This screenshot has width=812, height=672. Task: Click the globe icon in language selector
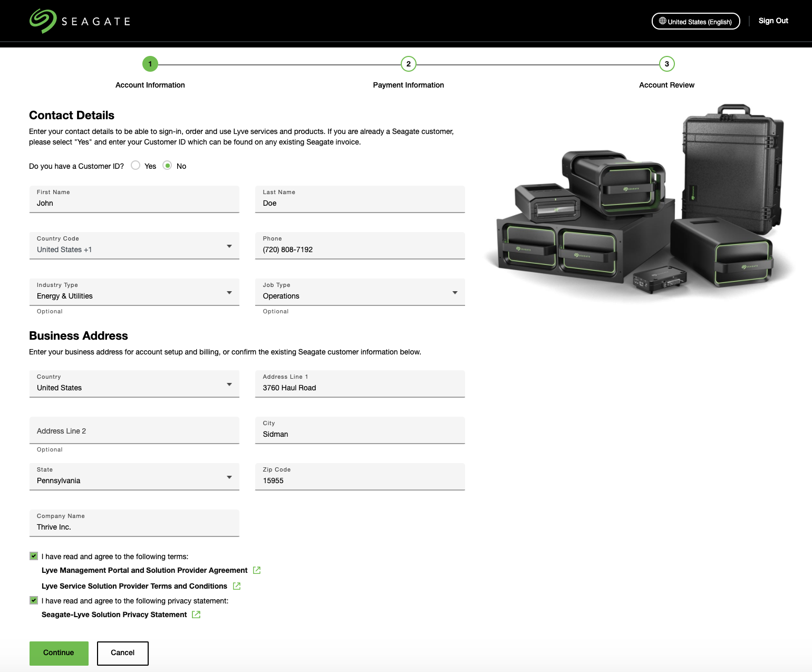click(x=662, y=21)
